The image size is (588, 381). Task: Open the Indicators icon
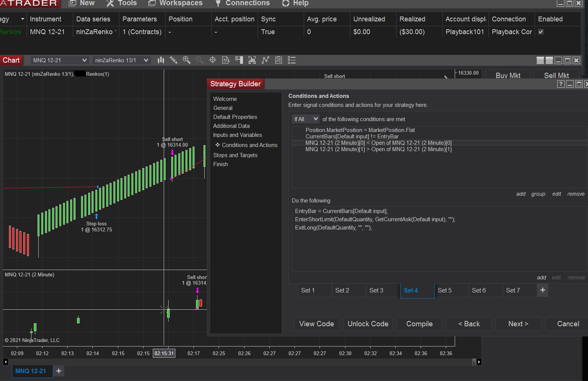252,60
